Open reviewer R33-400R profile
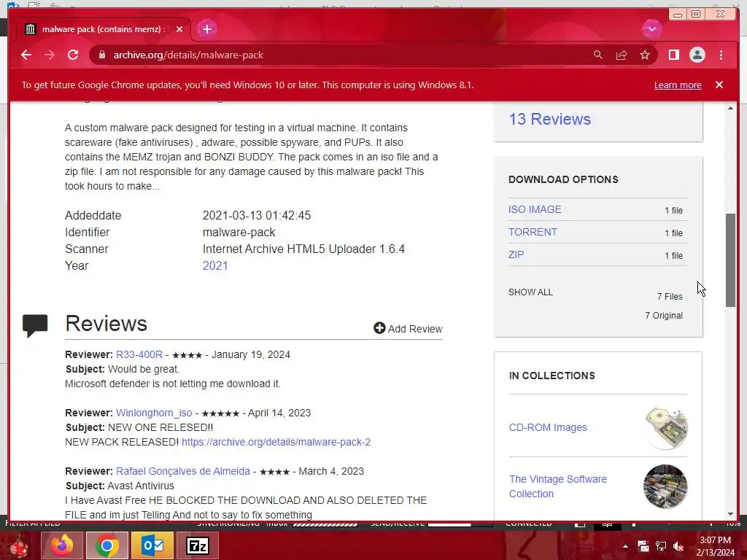The width and height of the screenshot is (747, 560). coord(139,355)
